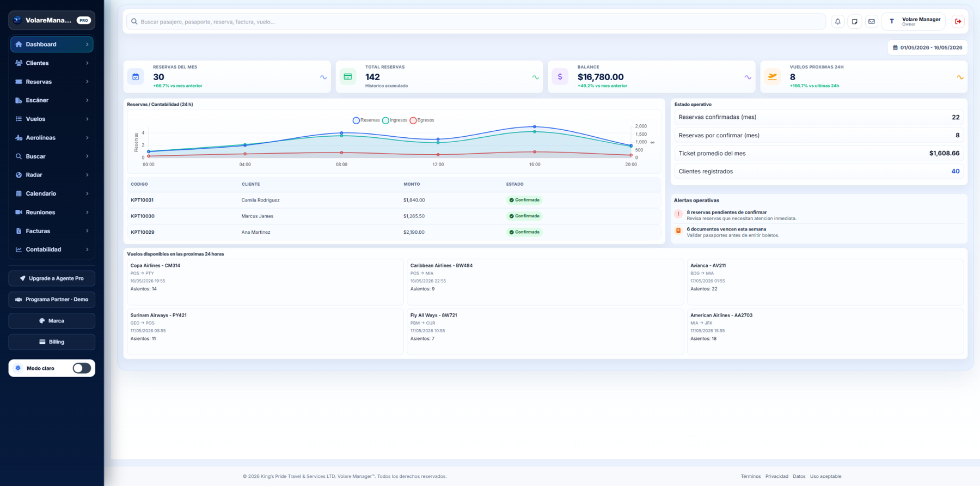Screen dimensions: 980x486
Task: Click the Ingresos legend color circle
Action: point(385,120)
